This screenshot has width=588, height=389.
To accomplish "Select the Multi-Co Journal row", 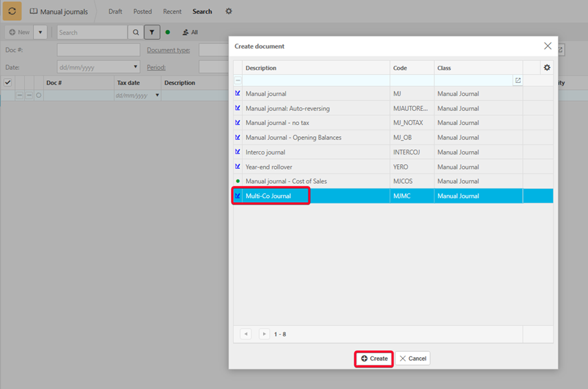I will [x=393, y=196].
